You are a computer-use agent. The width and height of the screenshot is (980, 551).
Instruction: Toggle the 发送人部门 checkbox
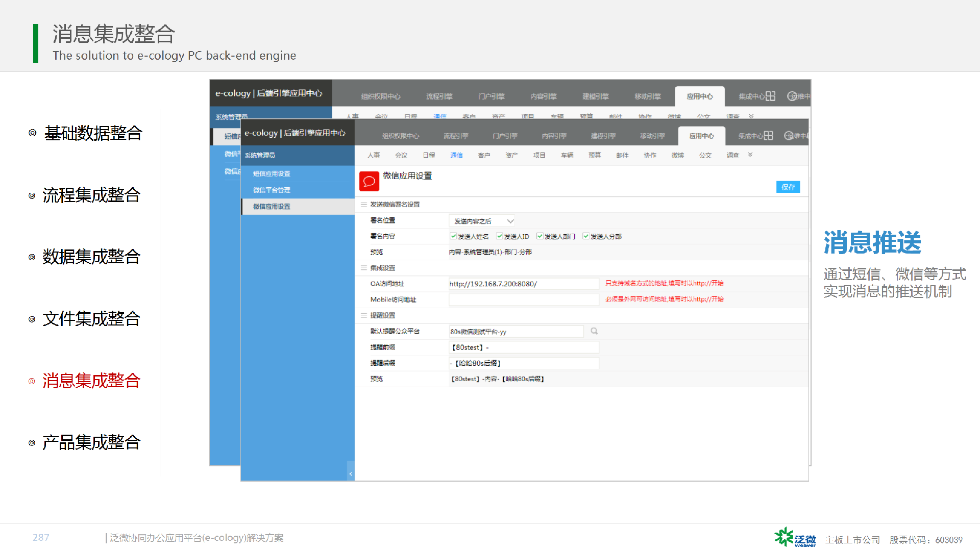(x=540, y=236)
